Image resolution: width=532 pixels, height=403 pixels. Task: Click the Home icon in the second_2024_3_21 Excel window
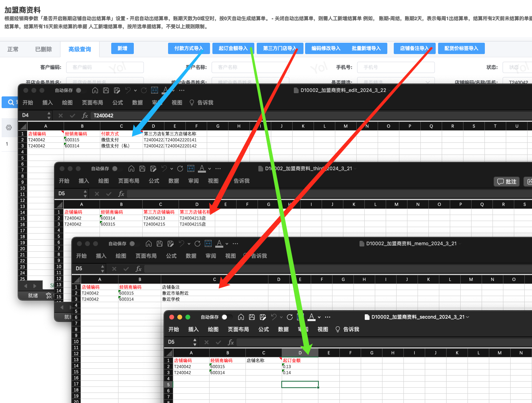(x=241, y=317)
